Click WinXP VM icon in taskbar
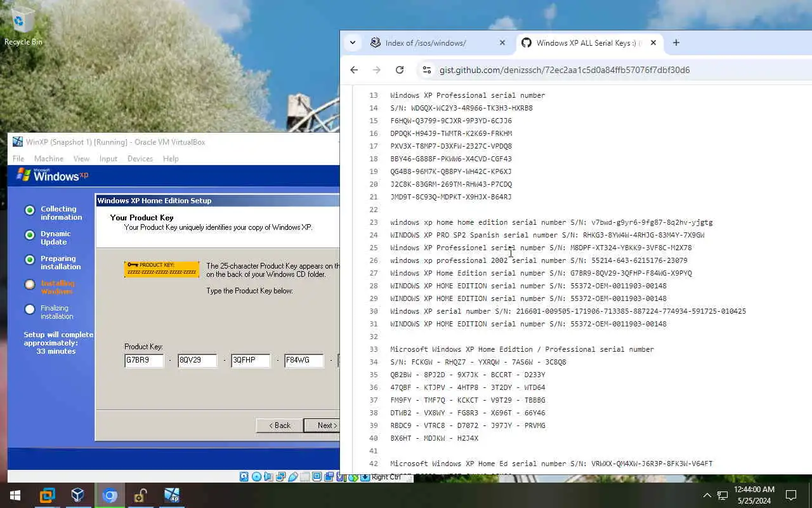Image resolution: width=812 pixels, height=508 pixels. click(171, 495)
